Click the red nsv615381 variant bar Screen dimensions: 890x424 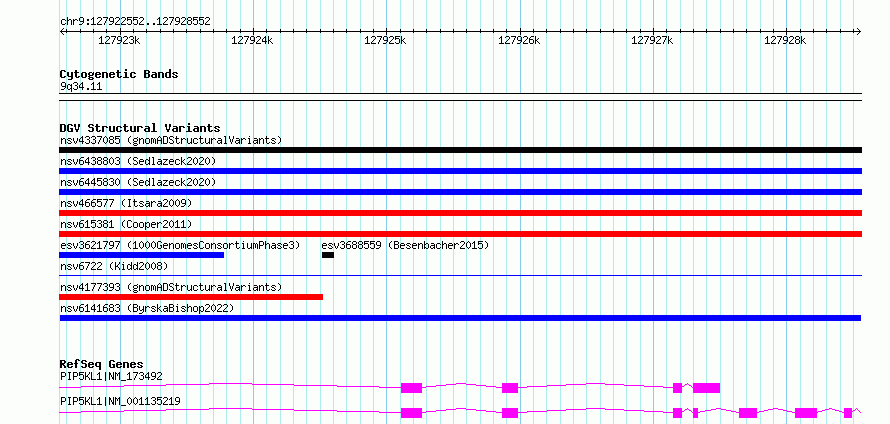click(x=461, y=234)
